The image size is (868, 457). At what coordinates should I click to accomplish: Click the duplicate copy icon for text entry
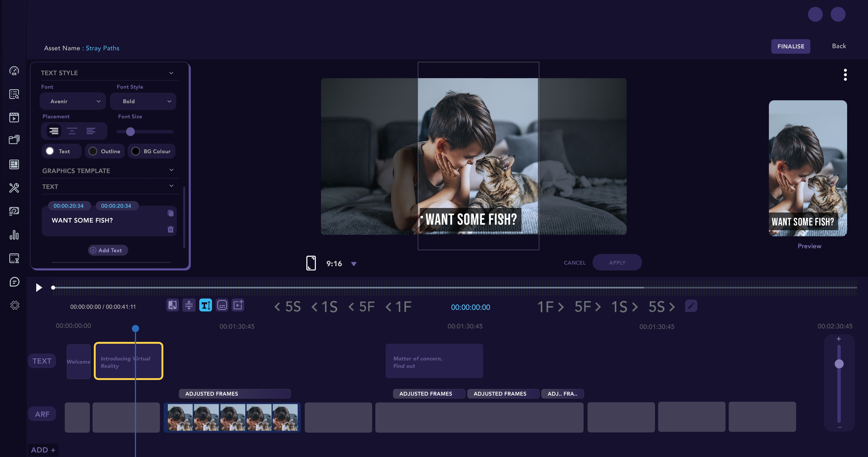(x=170, y=213)
